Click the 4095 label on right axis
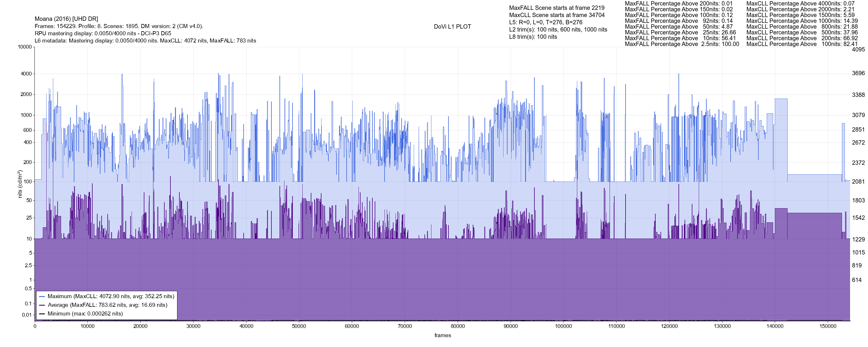 point(858,49)
